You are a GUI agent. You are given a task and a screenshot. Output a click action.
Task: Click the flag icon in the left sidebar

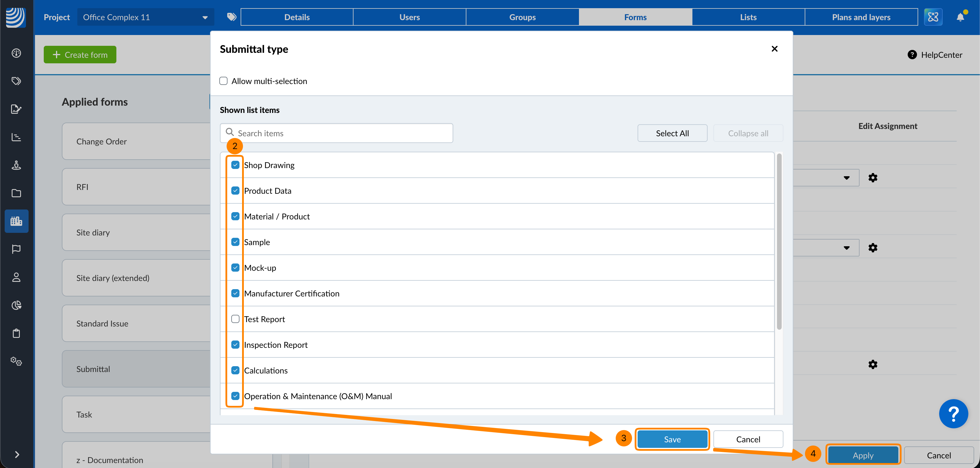click(16, 249)
